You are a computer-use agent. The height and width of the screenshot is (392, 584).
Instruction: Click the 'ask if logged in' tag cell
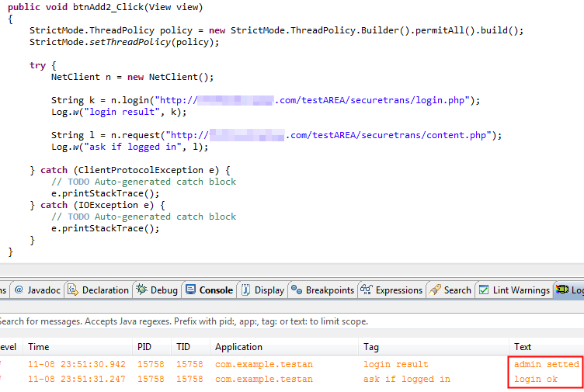coord(407,379)
